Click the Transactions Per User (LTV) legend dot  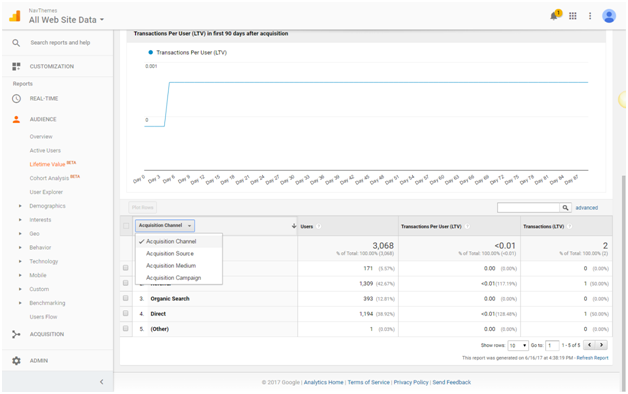click(151, 52)
